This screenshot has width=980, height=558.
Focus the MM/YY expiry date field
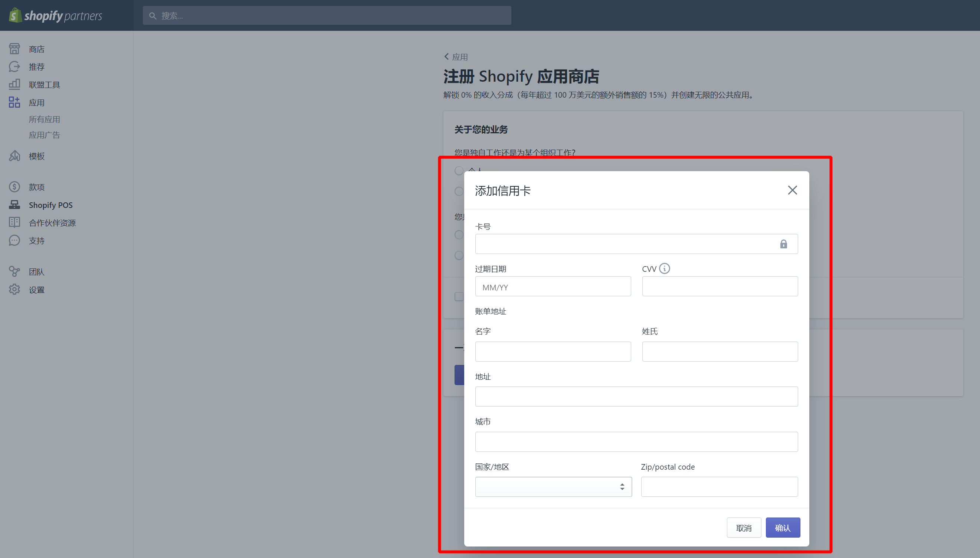coord(553,287)
